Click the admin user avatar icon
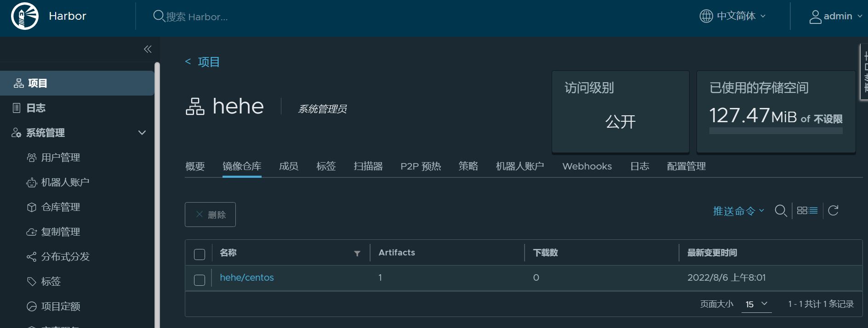The height and width of the screenshot is (328, 868). click(816, 17)
